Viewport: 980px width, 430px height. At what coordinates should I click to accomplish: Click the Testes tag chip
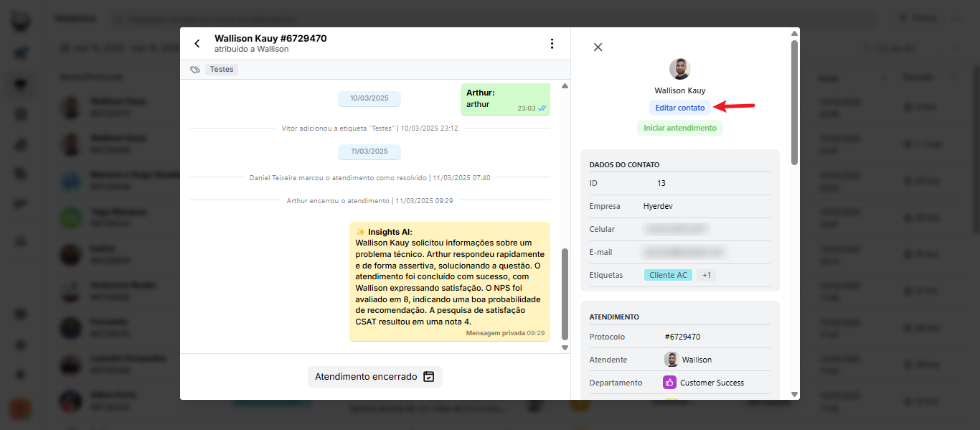pos(222,70)
